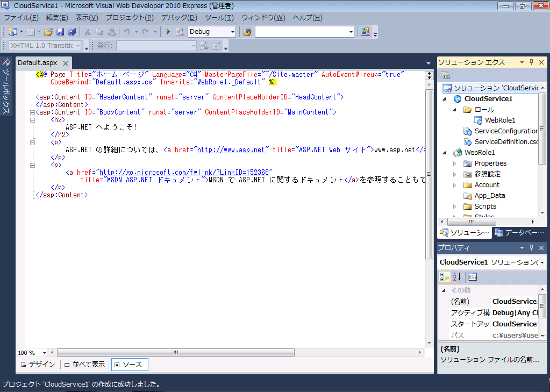
Task: Open the Toolbox side tab
Action: pos(6,86)
